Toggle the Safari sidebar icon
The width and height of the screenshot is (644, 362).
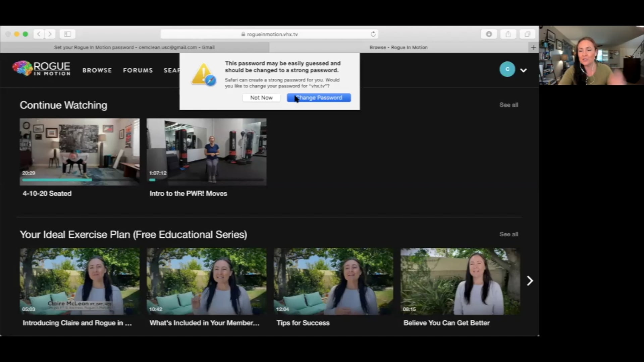coord(67,34)
